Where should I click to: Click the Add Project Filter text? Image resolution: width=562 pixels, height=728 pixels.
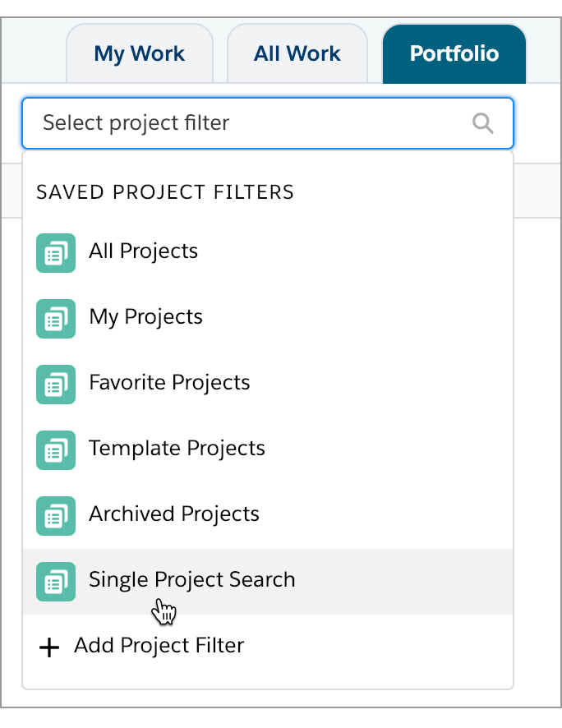pyautogui.click(x=159, y=646)
